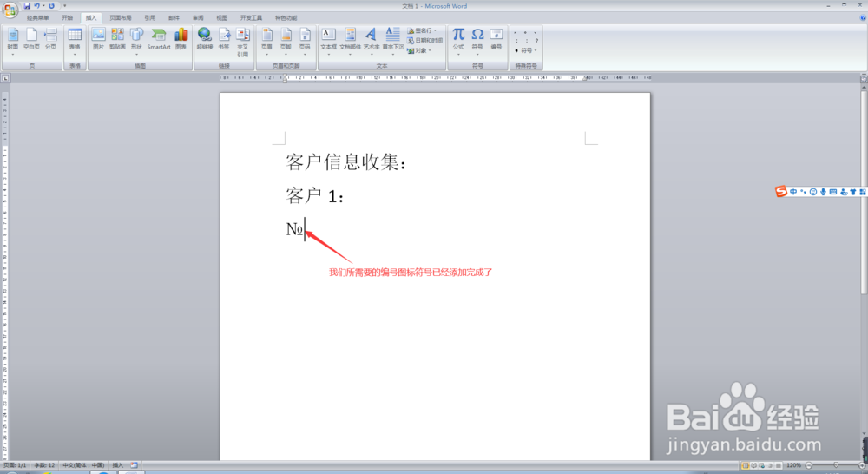This screenshot has height=474, width=868.
Task: Switch to print layout view button
Action: coord(745,465)
